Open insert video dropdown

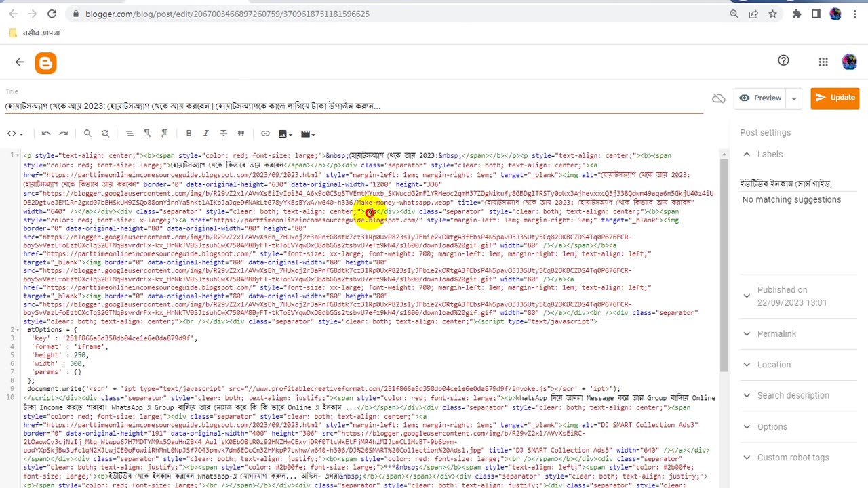point(309,134)
